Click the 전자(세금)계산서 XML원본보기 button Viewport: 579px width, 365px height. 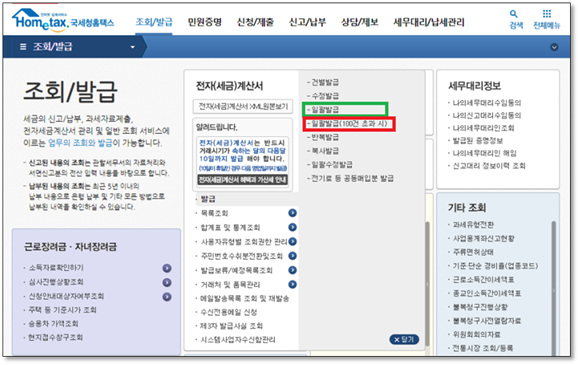tap(243, 106)
